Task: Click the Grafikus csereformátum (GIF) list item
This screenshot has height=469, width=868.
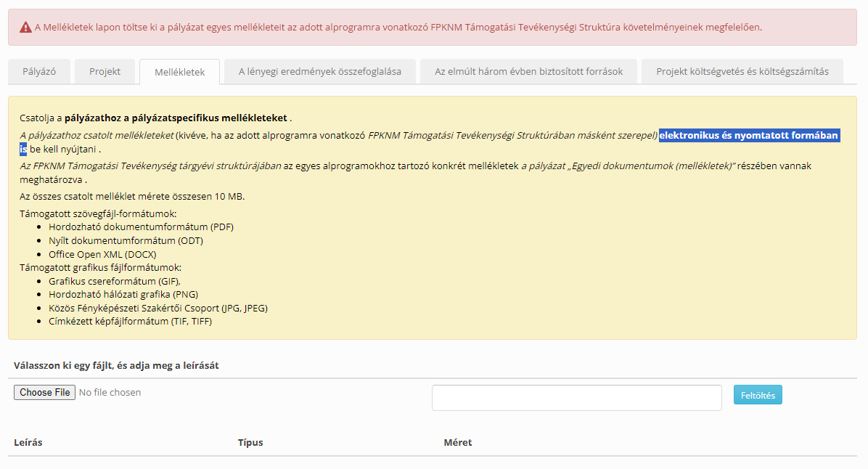Action: click(x=114, y=281)
